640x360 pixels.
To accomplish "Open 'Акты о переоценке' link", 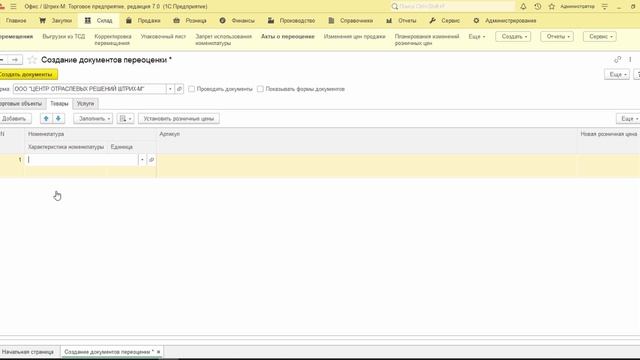I will 288,36.
